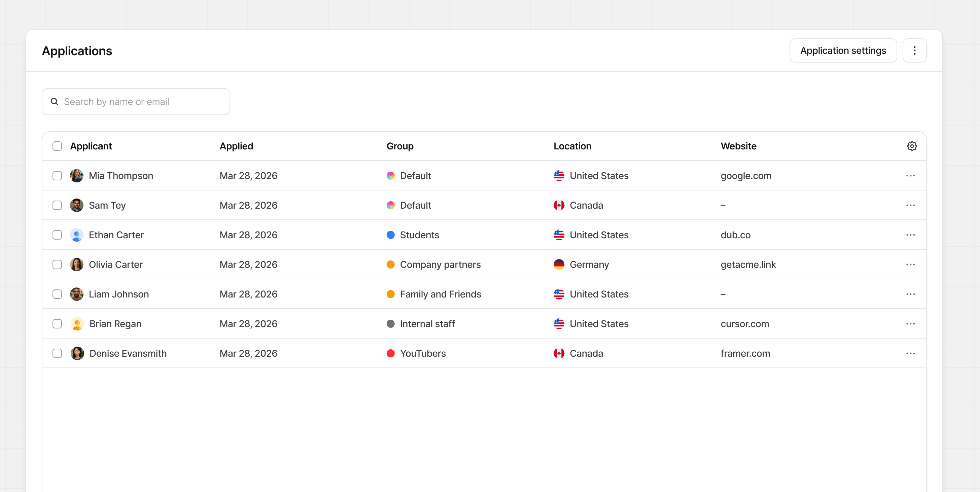The image size is (980, 492).
Task: Check the Denise Evansmith row checkbox
Action: click(x=57, y=353)
